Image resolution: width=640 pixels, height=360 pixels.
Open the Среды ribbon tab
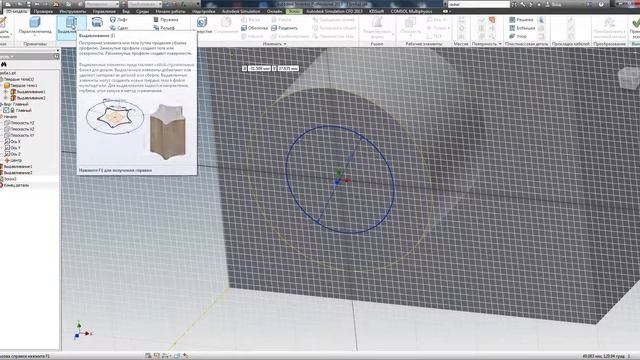(142, 11)
